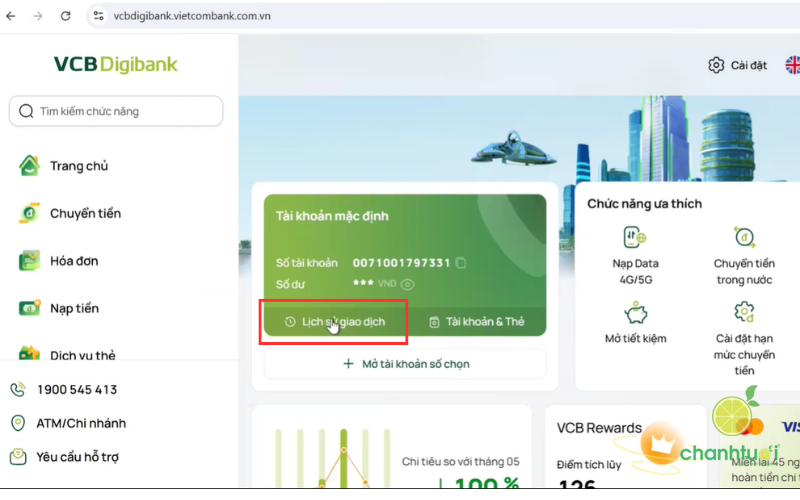Click the spending bar chart
The width and height of the screenshot is (800, 500).
333,457
